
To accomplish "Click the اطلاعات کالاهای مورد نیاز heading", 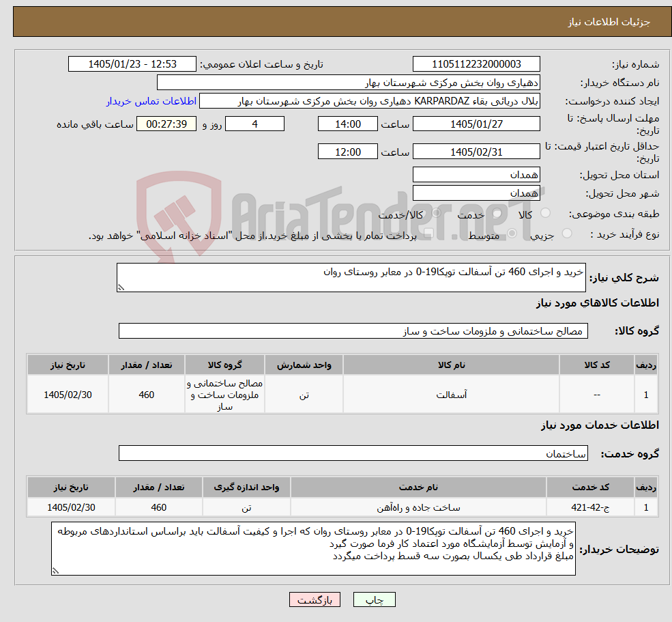I will (598, 303).
